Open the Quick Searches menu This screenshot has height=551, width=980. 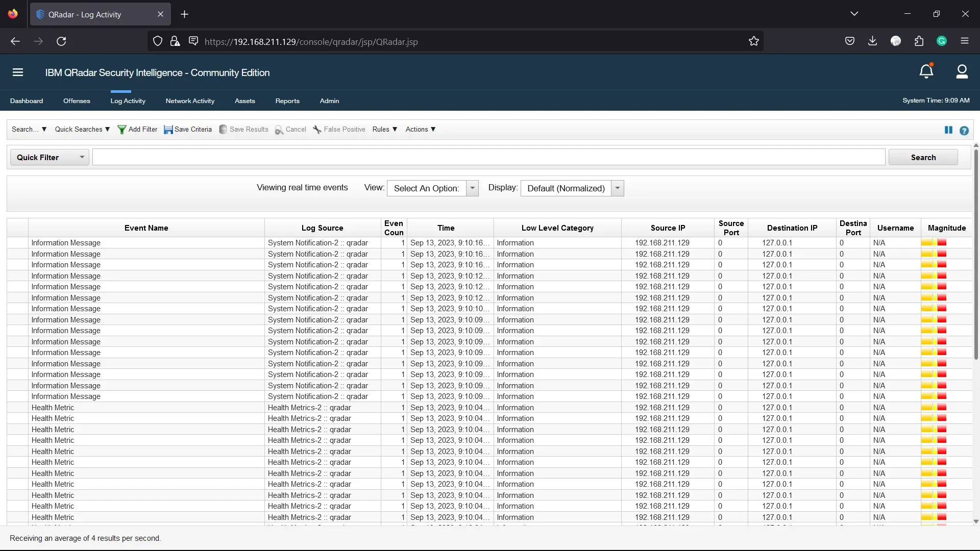[82, 130]
